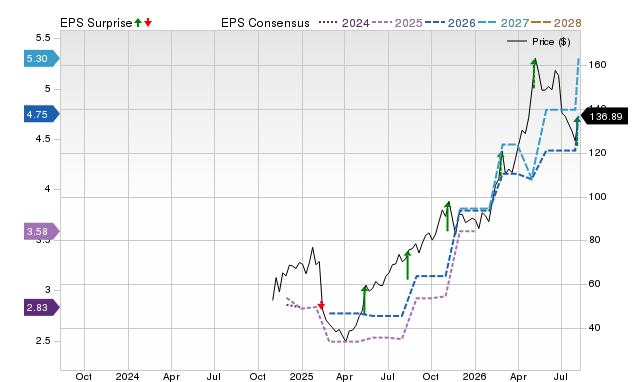
Task: Toggle the Price ($) line legend entry
Action: 539,42
